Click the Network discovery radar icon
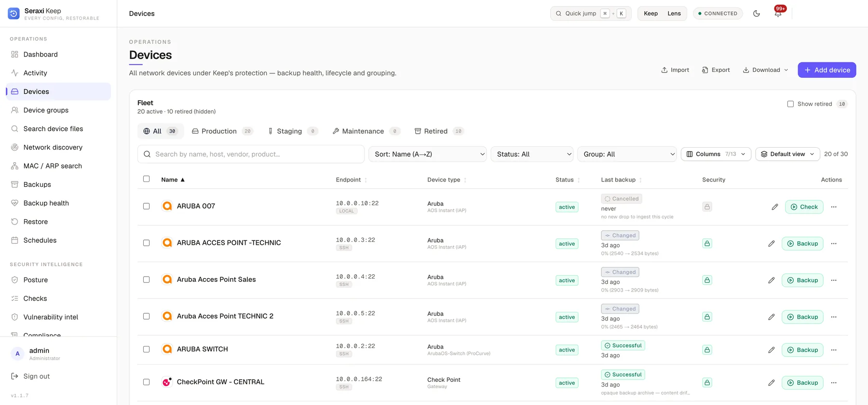 click(x=14, y=147)
